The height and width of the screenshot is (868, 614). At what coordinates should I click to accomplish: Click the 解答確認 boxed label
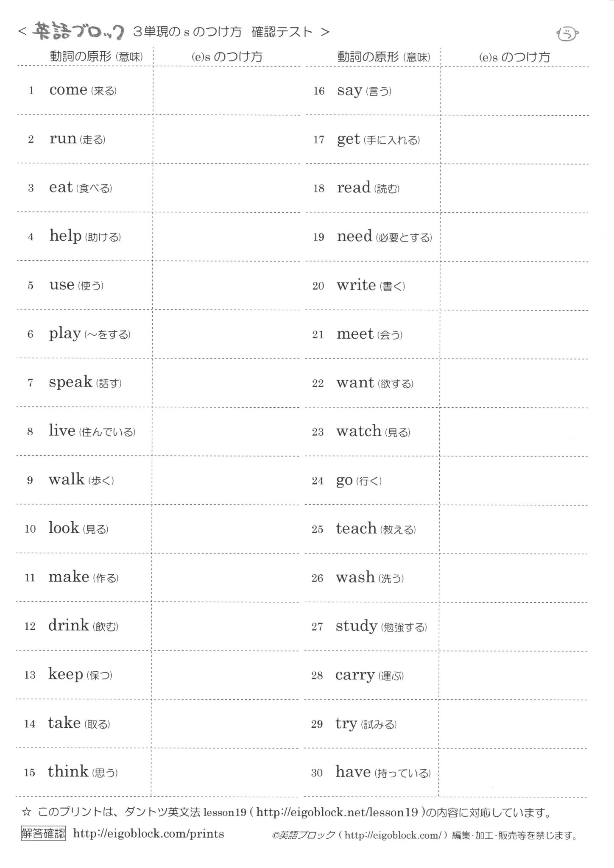coord(43,834)
